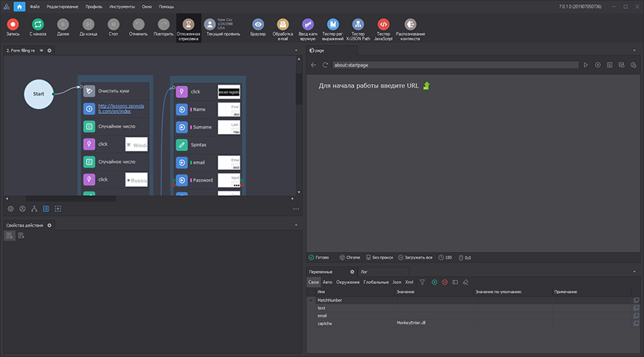Image resolution: width=644 pixels, height=357 pixels.
Task: Open project settings gear icon below canvas
Action: pyautogui.click(x=10, y=209)
